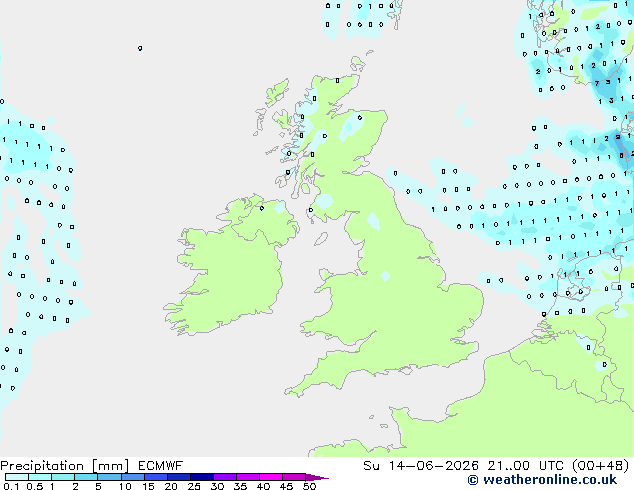Screen dimensions: 634x490
Task: Click the 'Precipitation [mm]' title text
Action: (x=64, y=466)
